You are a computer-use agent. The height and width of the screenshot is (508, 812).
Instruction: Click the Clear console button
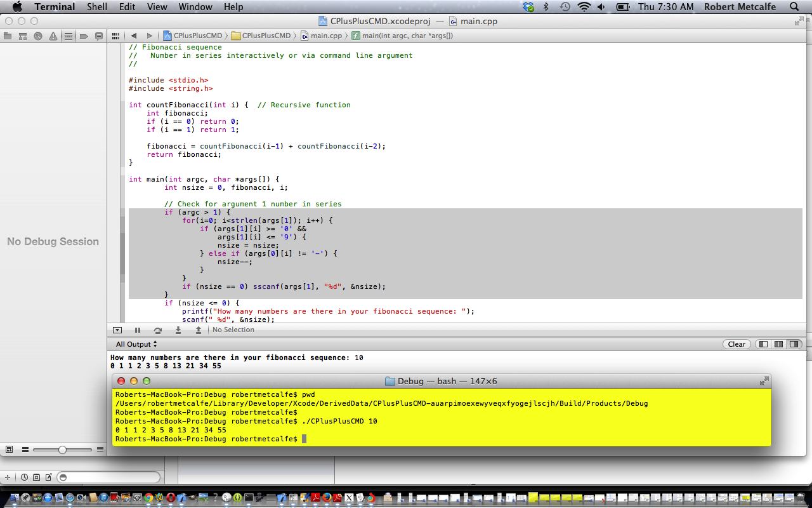pyautogui.click(x=737, y=344)
